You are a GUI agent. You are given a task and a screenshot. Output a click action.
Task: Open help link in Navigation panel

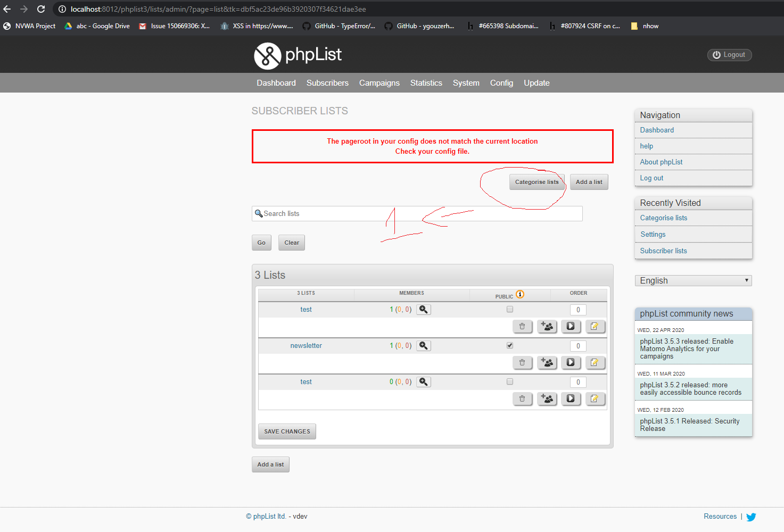pyautogui.click(x=646, y=146)
